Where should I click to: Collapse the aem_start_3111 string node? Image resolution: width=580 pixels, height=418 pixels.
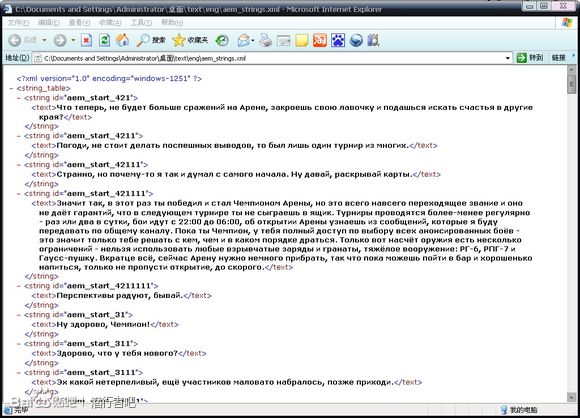pyautogui.click(x=18, y=373)
